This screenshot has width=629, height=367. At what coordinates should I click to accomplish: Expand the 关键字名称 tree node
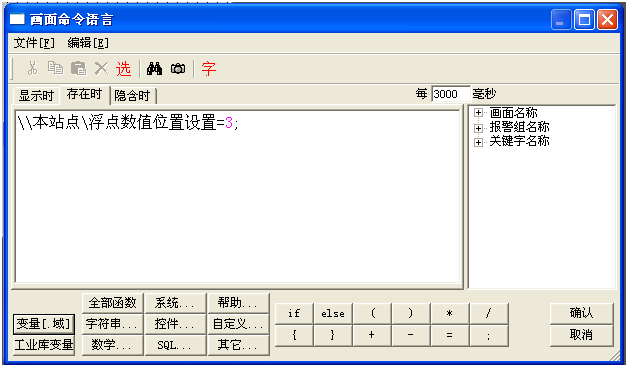pyautogui.click(x=478, y=142)
